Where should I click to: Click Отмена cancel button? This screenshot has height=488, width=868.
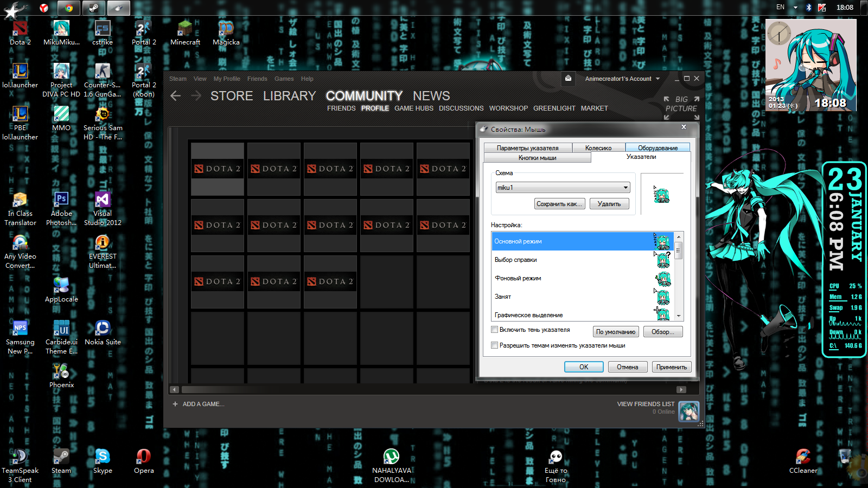point(627,367)
